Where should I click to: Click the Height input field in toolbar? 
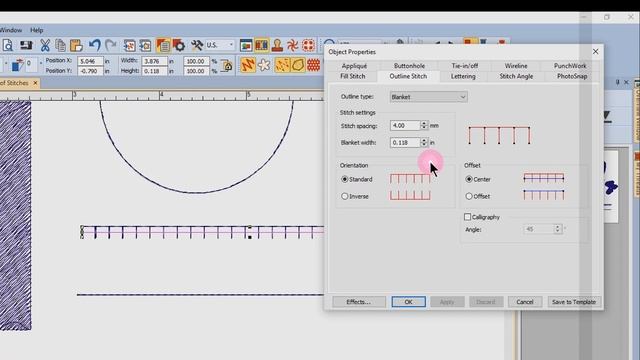(x=154, y=71)
